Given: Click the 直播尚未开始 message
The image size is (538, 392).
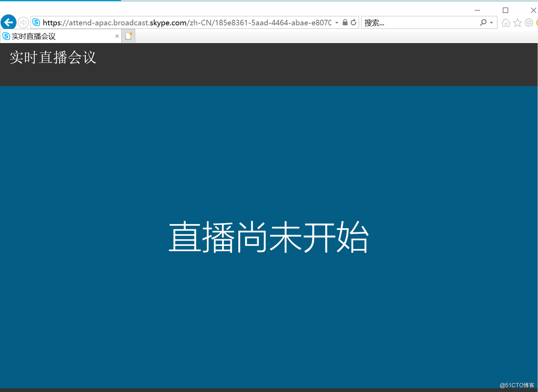Looking at the screenshot, I should coord(269,237).
